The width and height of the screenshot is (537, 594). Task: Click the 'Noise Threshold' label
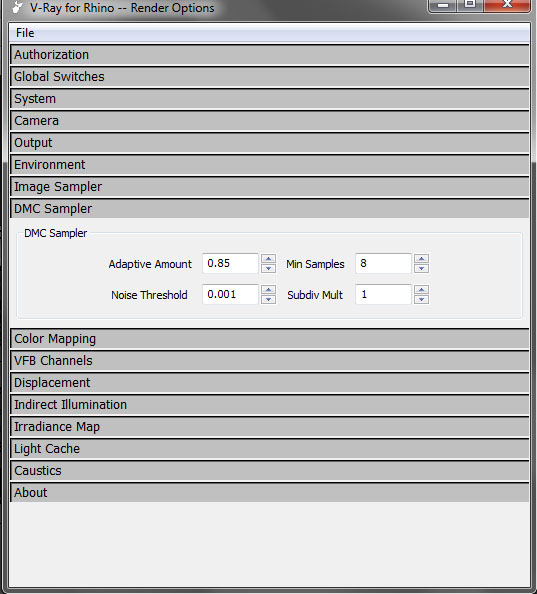tap(149, 295)
